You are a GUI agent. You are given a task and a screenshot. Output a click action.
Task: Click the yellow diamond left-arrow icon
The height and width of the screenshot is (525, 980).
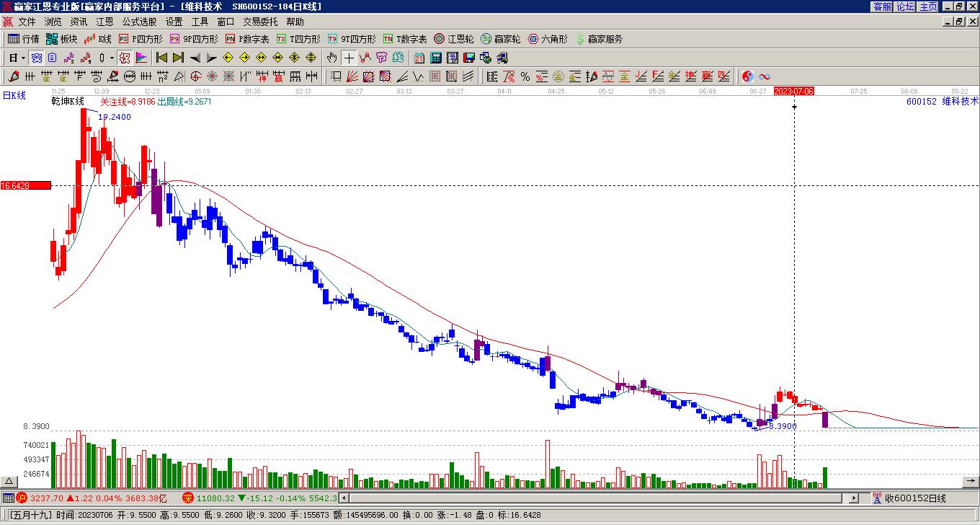[x=228, y=58]
